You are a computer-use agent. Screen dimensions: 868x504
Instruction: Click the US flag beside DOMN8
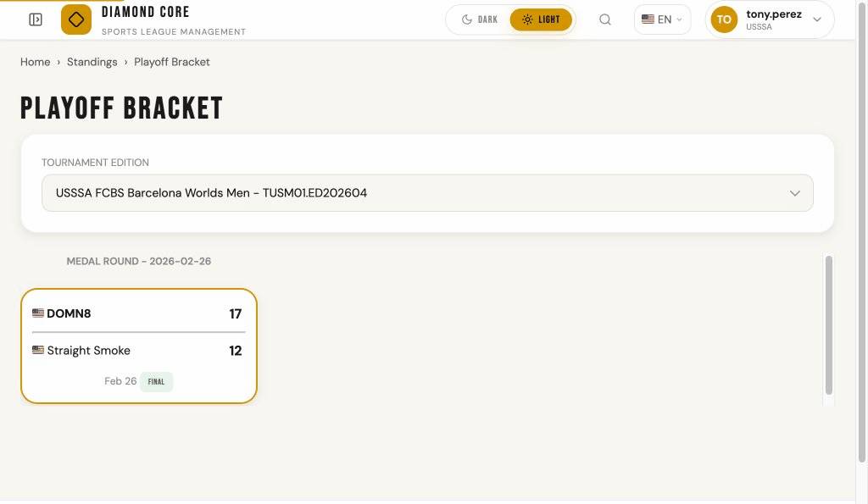click(38, 313)
